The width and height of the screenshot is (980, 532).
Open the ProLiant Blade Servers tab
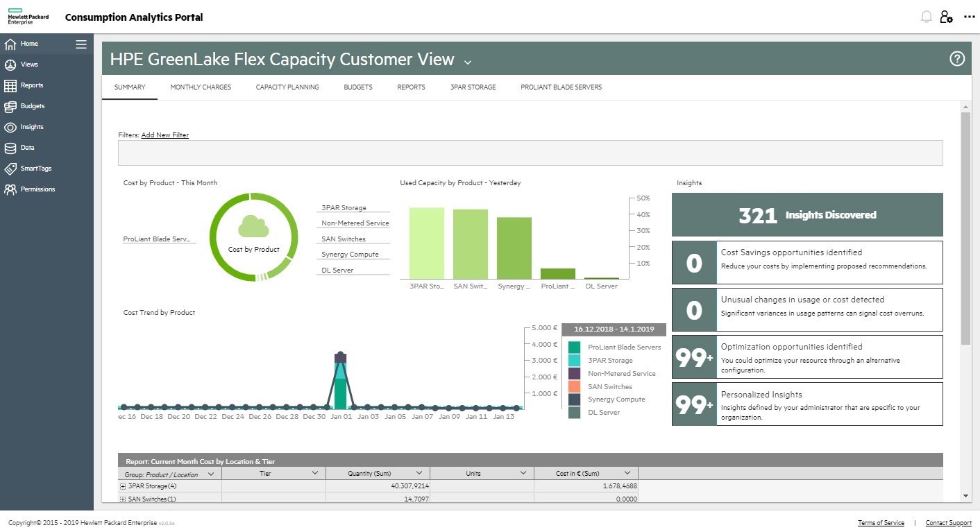561,87
